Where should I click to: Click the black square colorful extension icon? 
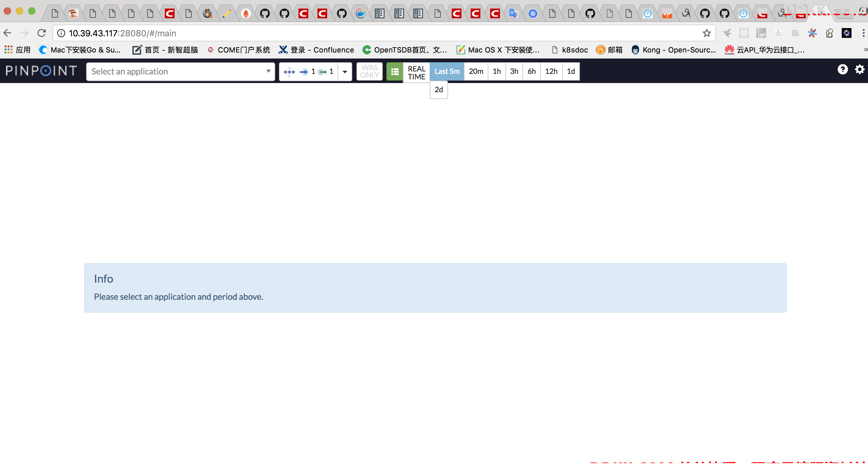(x=846, y=33)
